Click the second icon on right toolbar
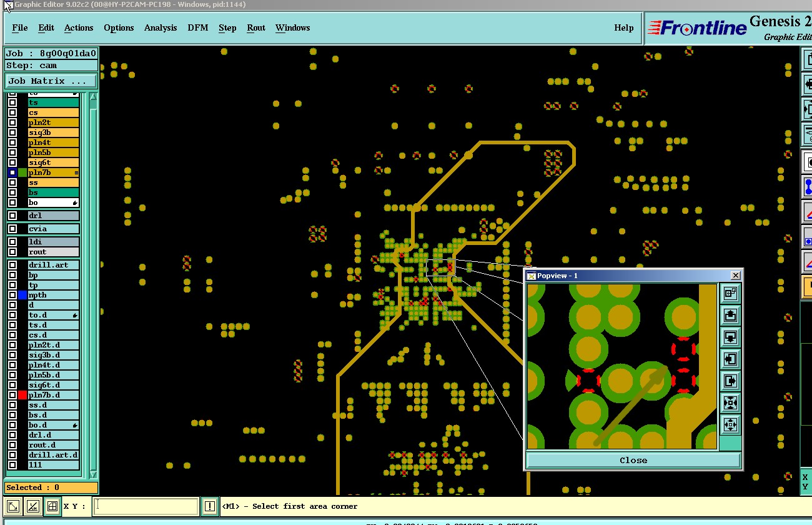 click(x=807, y=84)
